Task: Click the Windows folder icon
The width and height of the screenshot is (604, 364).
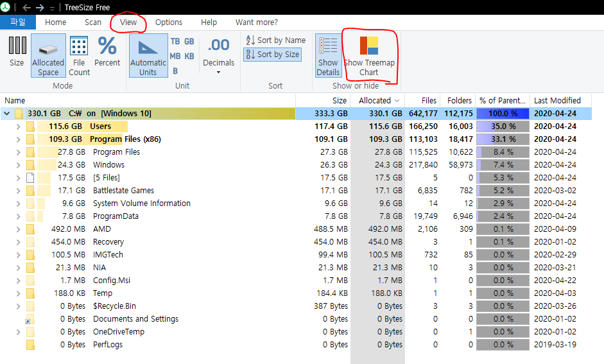Action: pyautogui.click(x=30, y=165)
